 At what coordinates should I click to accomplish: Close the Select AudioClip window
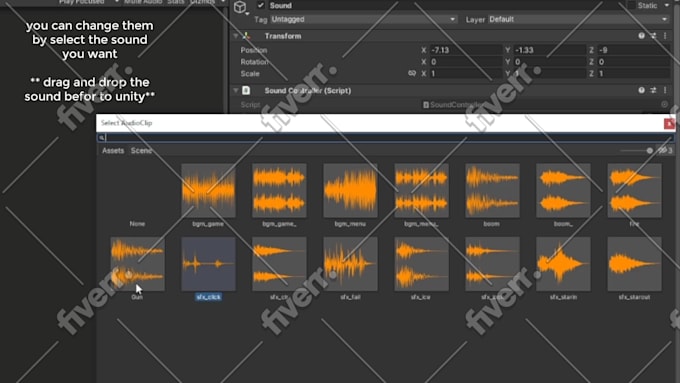669,123
